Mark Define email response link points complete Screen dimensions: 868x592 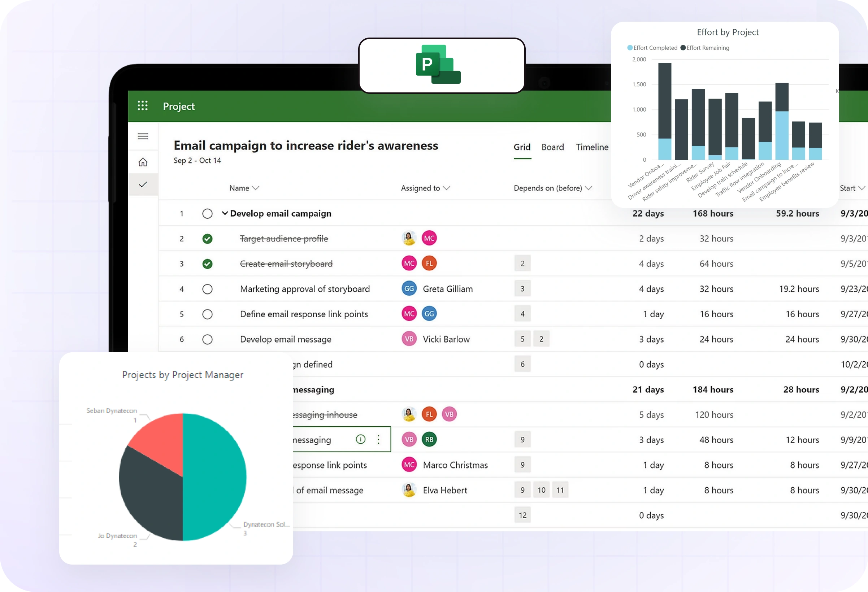tap(207, 314)
